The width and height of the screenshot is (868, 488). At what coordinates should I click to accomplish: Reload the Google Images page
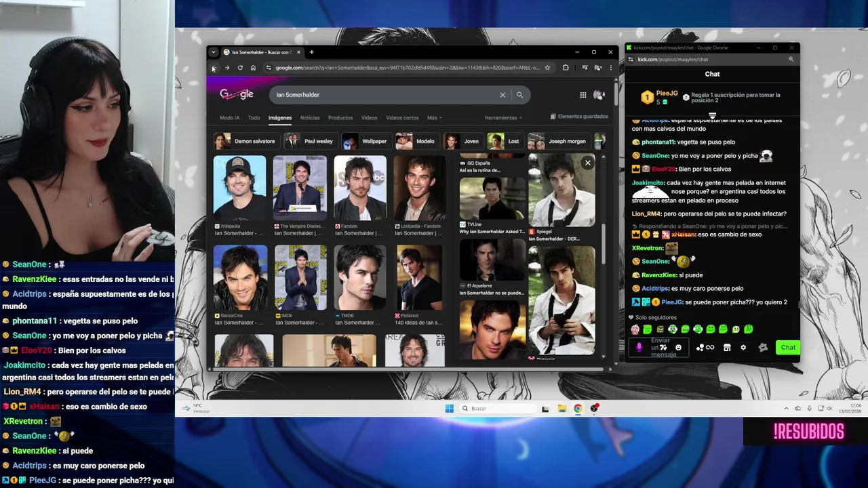pyautogui.click(x=240, y=68)
